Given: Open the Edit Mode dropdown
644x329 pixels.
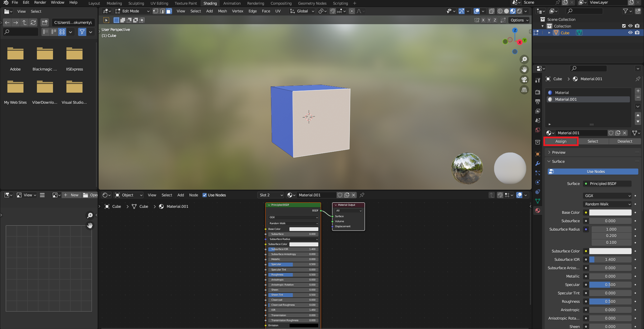Looking at the screenshot, I should [132, 11].
